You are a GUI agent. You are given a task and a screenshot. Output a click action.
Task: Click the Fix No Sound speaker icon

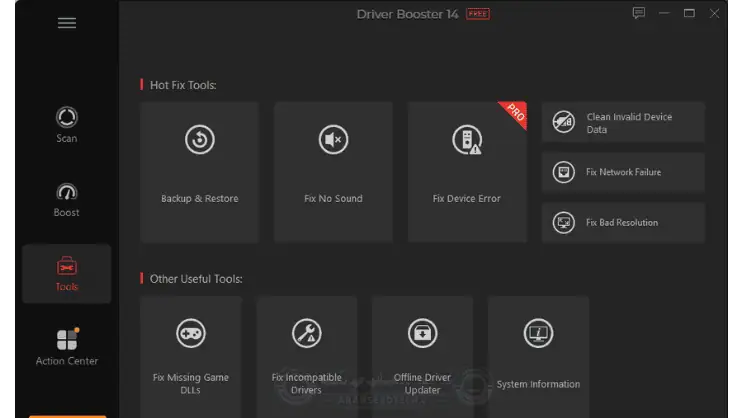tap(333, 139)
